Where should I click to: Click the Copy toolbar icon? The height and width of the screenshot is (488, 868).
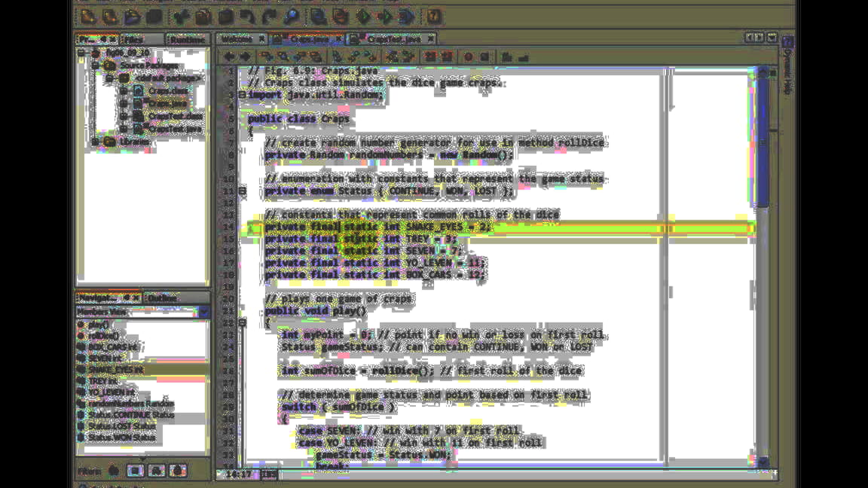point(203,17)
